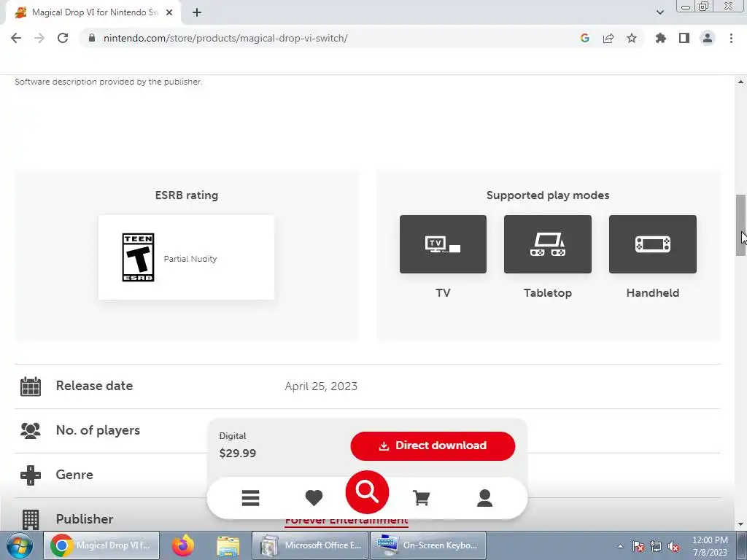
Task: Select the Magical Drop VI browser tab
Action: [x=93, y=13]
